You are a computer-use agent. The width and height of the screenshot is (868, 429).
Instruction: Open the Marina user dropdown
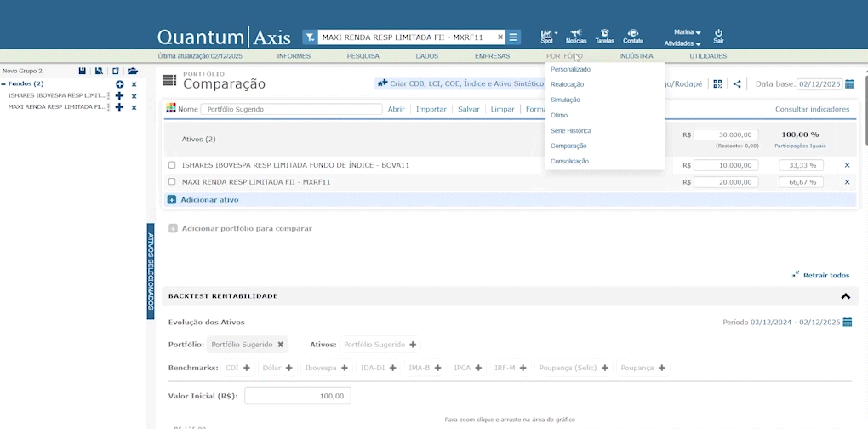687,32
